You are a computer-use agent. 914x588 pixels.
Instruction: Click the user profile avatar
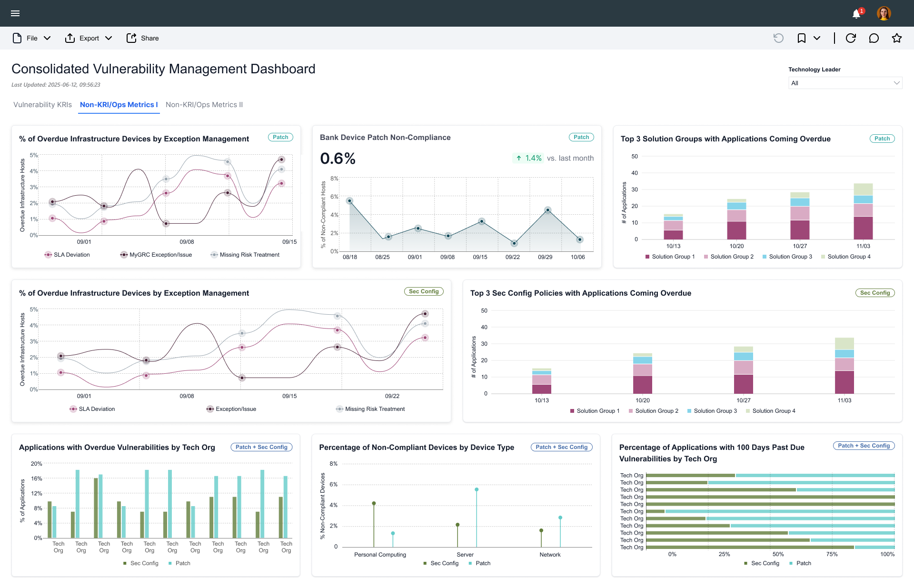coord(884,13)
